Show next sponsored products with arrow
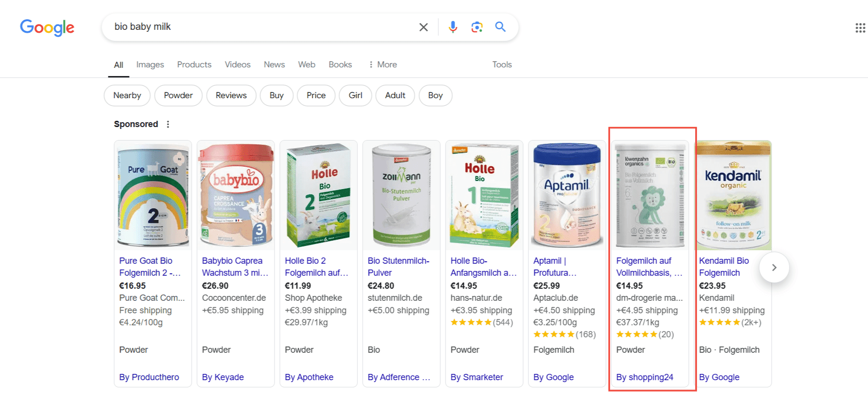The image size is (868, 397). [774, 267]
